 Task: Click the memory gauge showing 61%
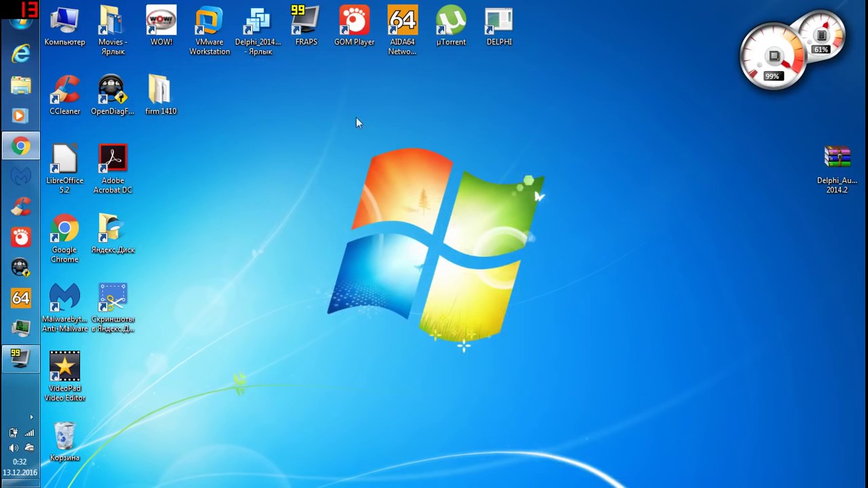[x=822, y=36]
